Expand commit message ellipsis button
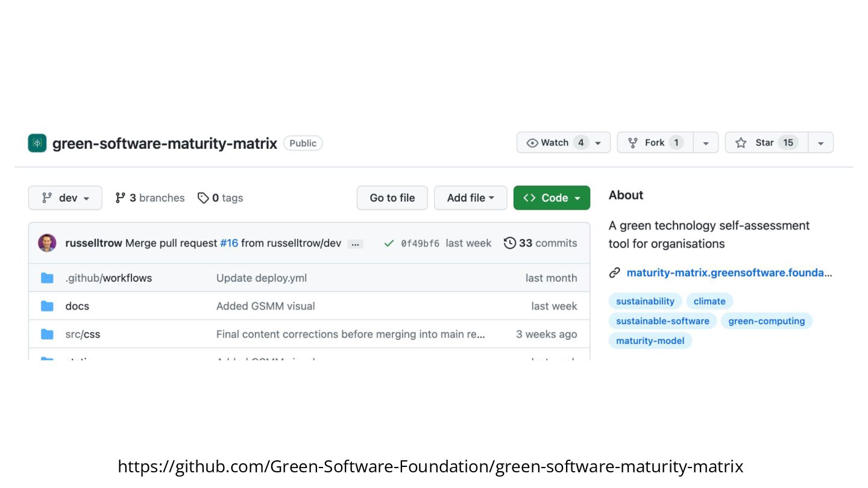Image resolution: width=868 pixels, height=488 pixels. click(x=355, y=244)
